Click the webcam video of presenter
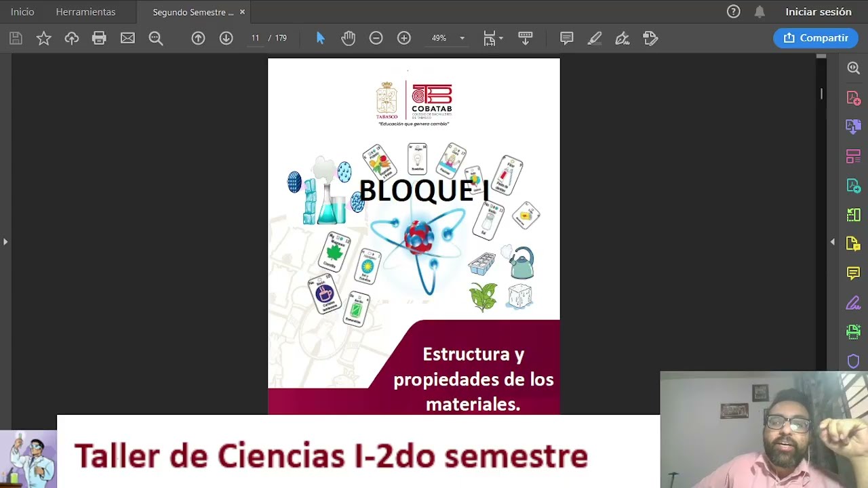Image resolution: width=868 pixels, height=488 pixels. coord(764,430)
